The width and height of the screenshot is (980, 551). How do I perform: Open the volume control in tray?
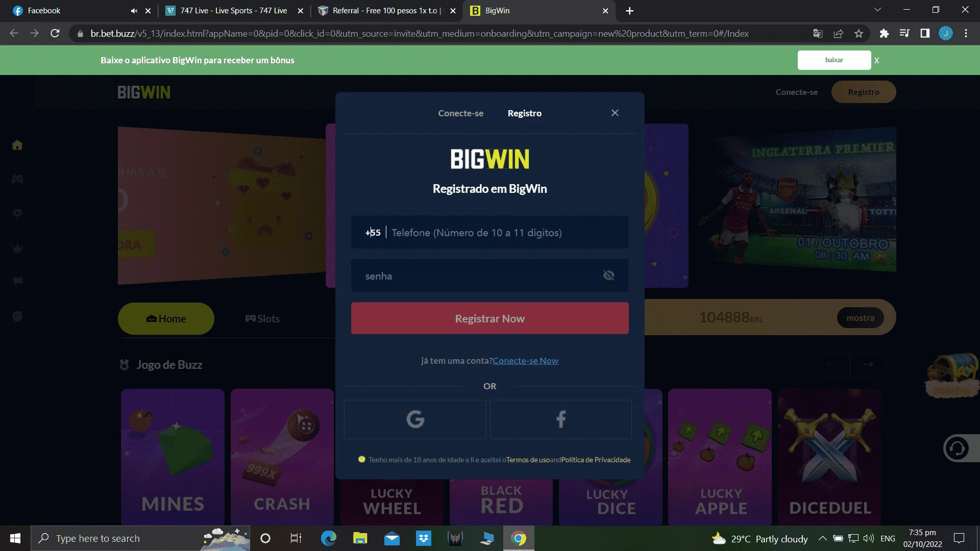click(868, 538)
